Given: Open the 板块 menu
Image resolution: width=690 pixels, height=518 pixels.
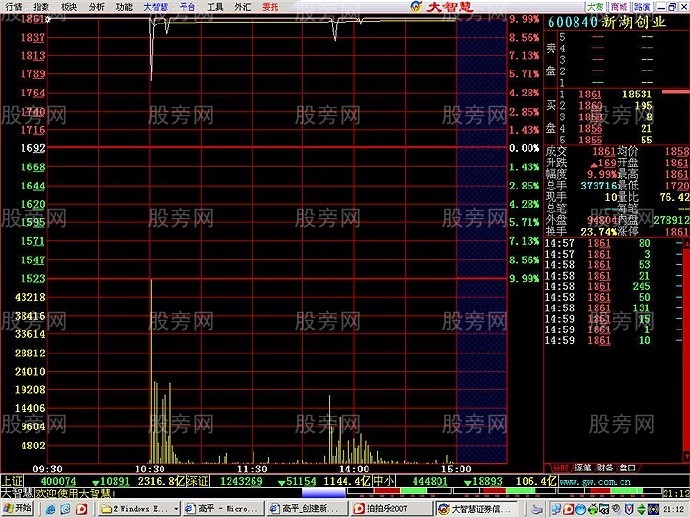Looking at the screenshot, I should (68, 6).
